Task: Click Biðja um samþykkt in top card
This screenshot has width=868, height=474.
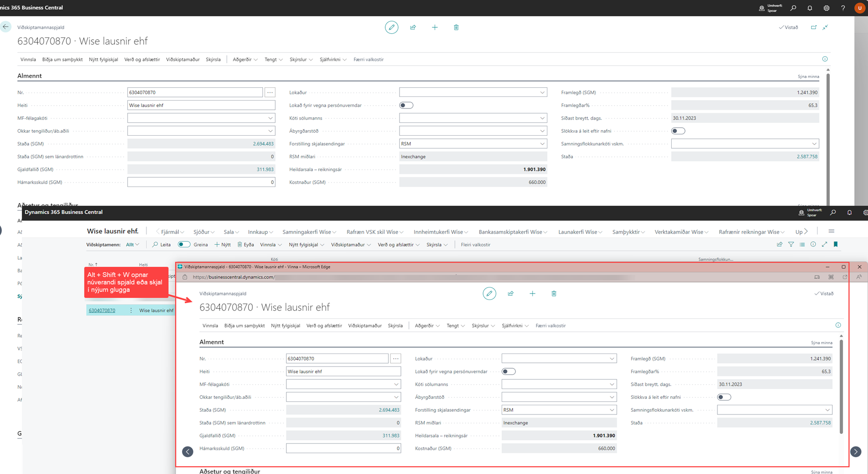Action: click(x=62, y=60)
